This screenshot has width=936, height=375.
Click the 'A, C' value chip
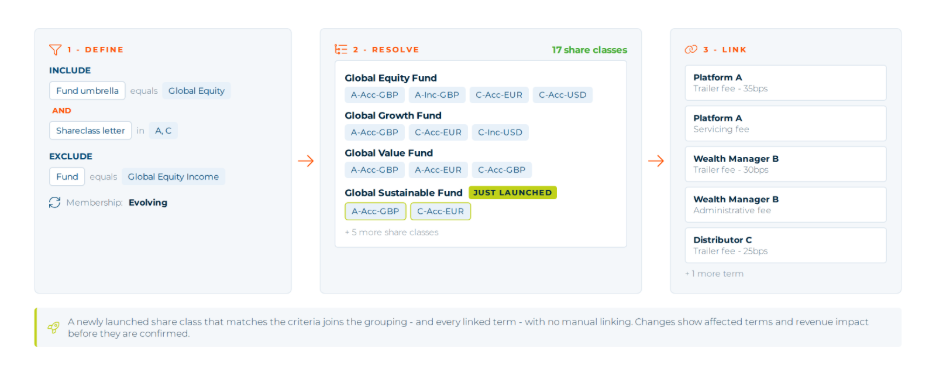point(164,131)
